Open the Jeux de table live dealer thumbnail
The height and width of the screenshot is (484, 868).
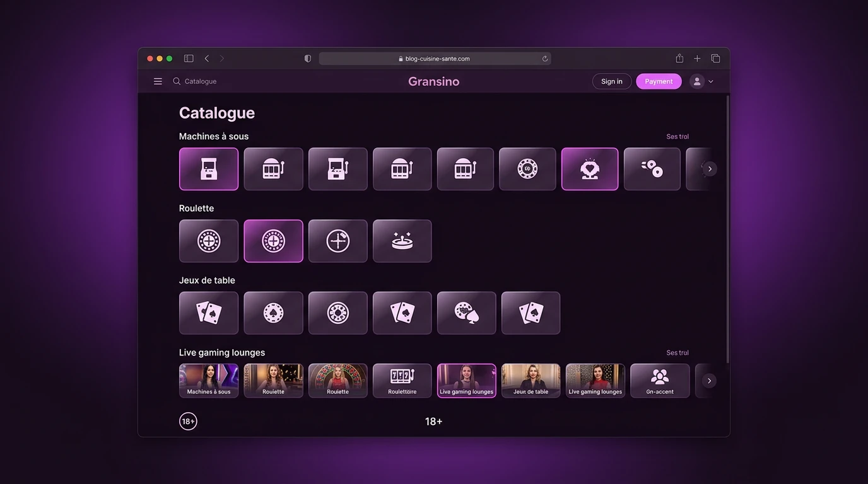tap(531, 381)
